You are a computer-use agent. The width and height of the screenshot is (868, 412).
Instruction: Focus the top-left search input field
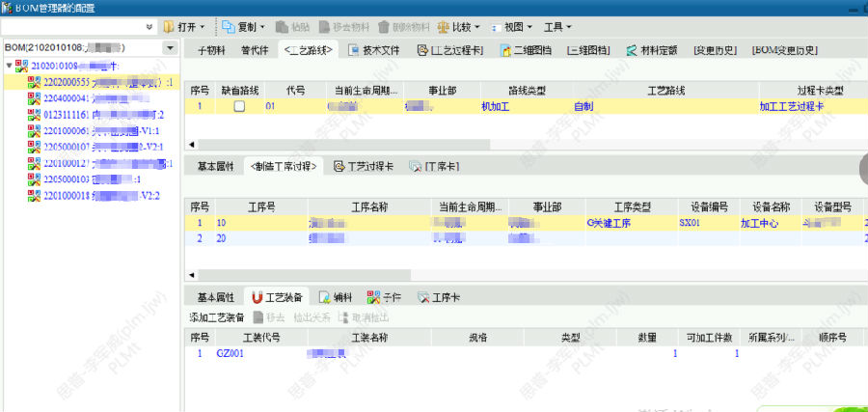coord(72,27)
